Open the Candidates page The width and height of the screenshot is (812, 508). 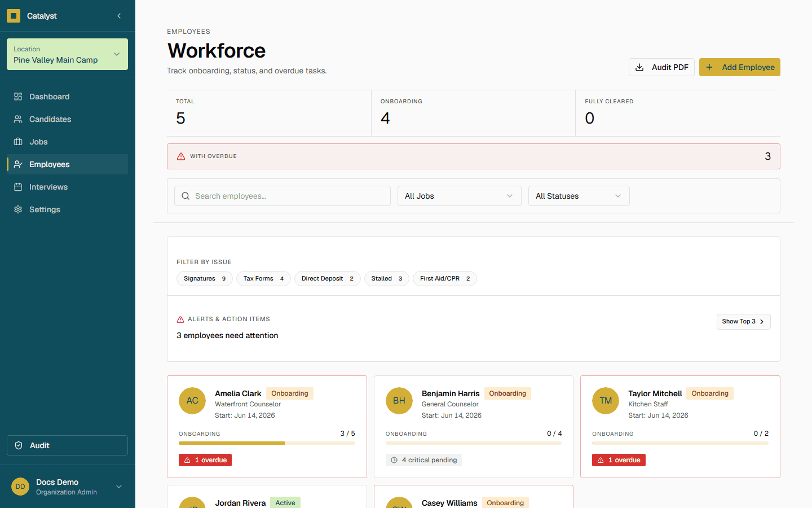pos(67,119)
